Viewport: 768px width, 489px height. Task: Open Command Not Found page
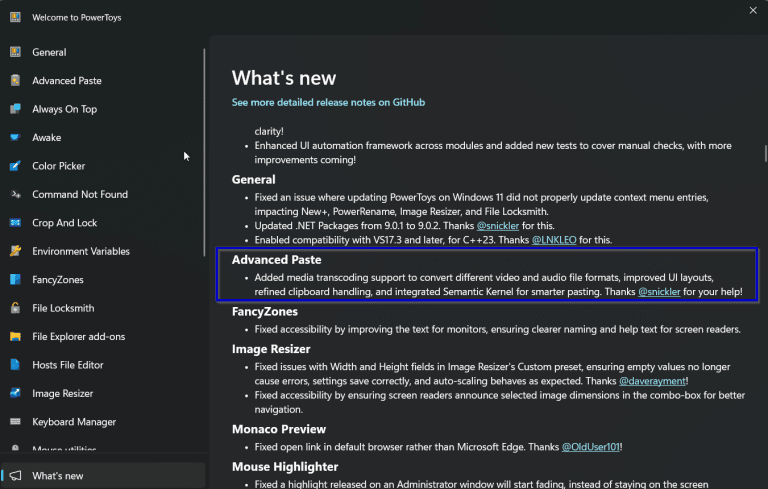102,194
